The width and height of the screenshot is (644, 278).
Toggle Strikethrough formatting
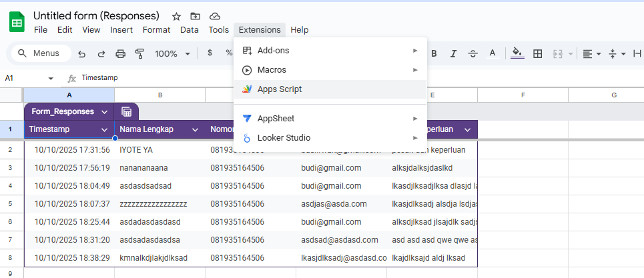pos(472,54)
